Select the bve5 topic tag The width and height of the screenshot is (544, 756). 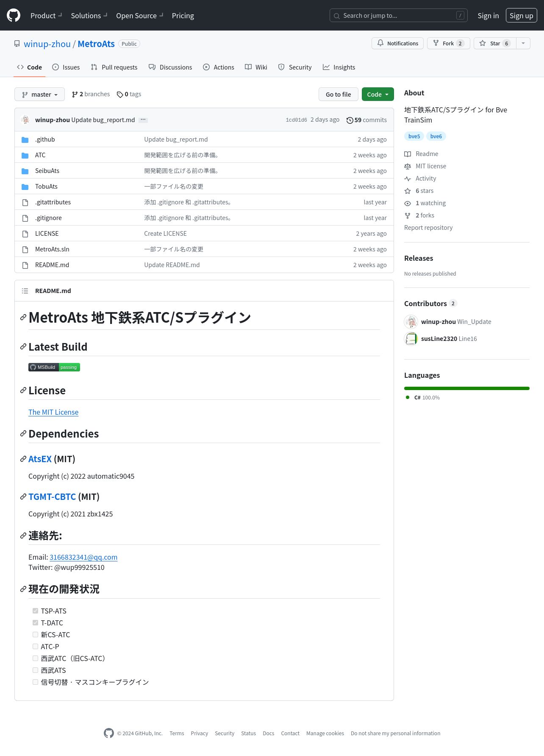(414, 136)
